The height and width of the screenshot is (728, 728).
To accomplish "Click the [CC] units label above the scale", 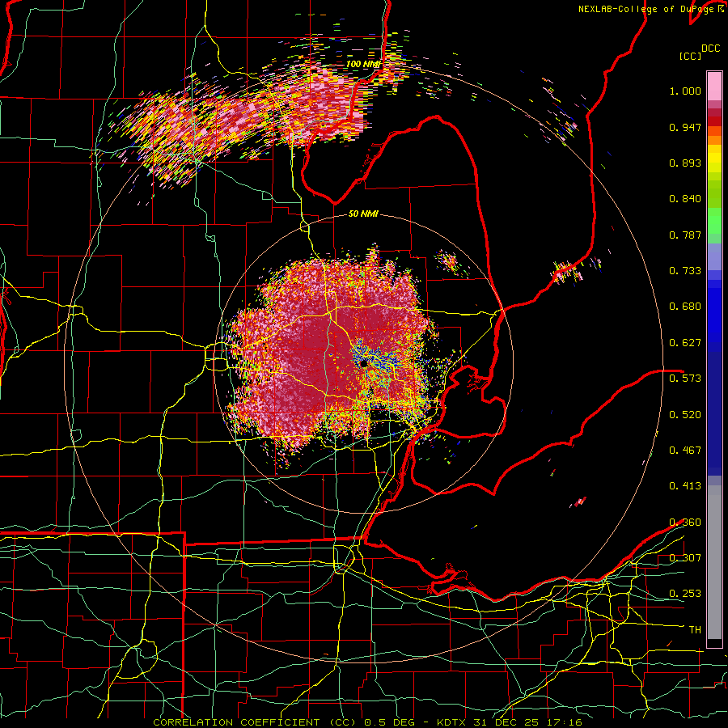I will [690, 56].
